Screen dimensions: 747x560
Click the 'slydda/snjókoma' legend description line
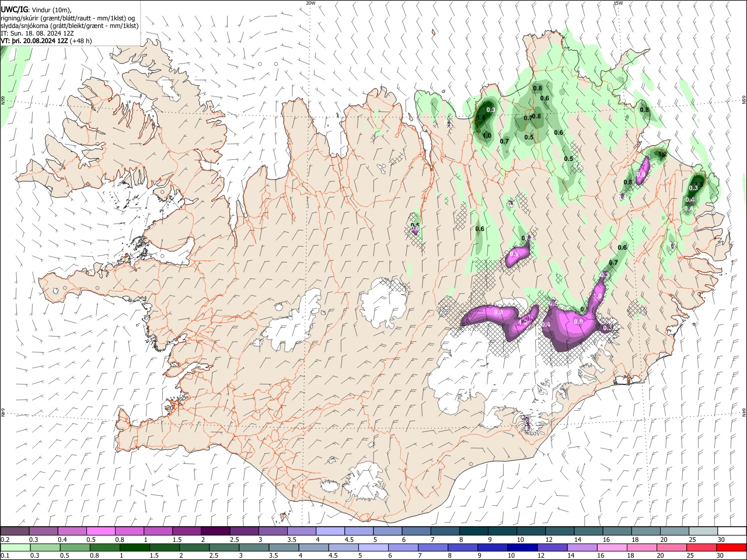click(x=70, y=26)
